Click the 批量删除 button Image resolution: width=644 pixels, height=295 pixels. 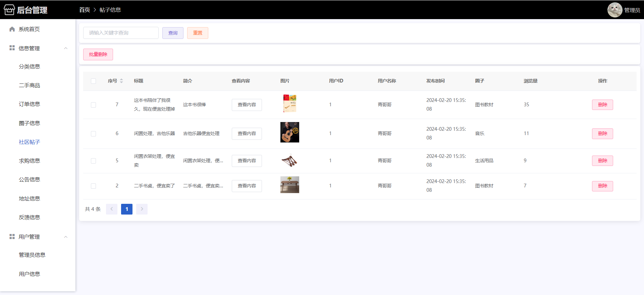[98, 54]
